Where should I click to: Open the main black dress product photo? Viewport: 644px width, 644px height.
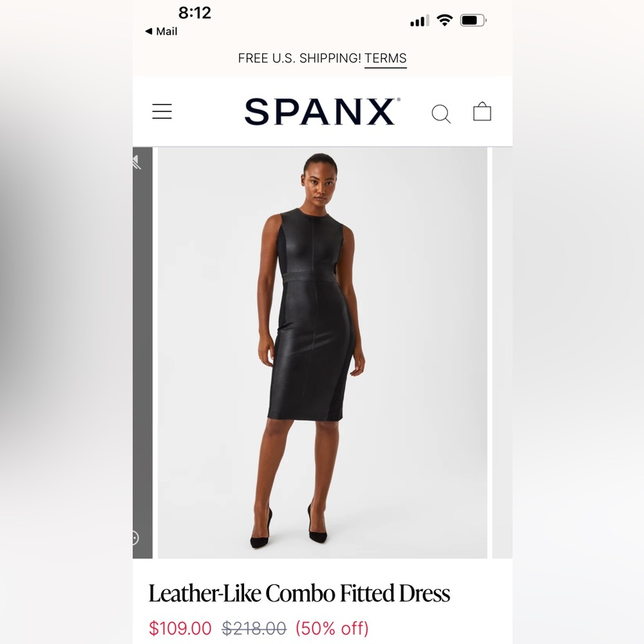coord(323,353)
